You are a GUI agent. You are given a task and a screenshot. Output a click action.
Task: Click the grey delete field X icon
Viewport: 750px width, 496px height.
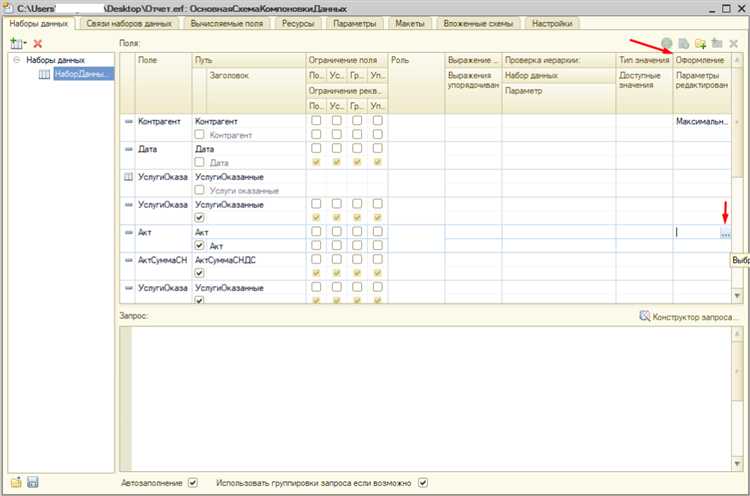coord(734,44)
